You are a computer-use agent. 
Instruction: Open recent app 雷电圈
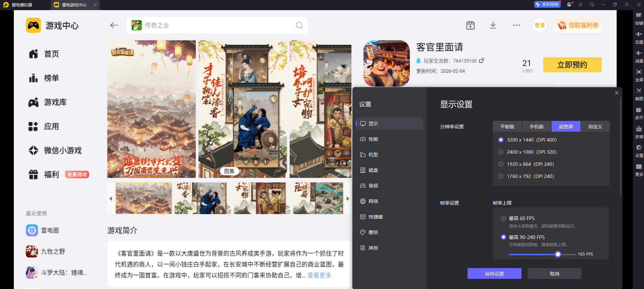43,230
